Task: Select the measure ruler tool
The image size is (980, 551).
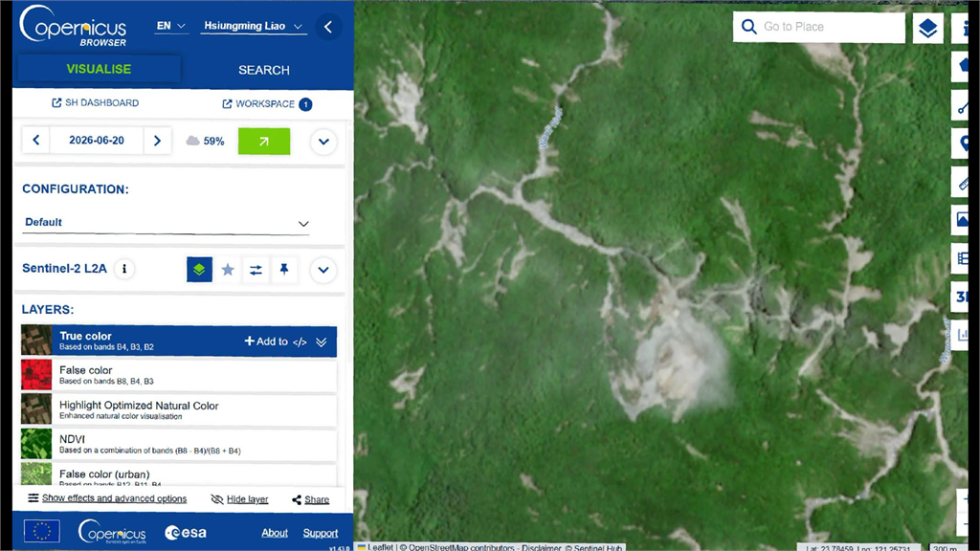Action: (x=963, y=183)
